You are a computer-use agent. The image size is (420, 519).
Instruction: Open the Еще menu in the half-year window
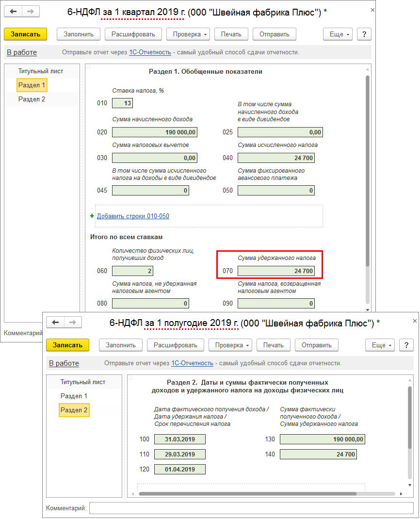click(381, 345)
